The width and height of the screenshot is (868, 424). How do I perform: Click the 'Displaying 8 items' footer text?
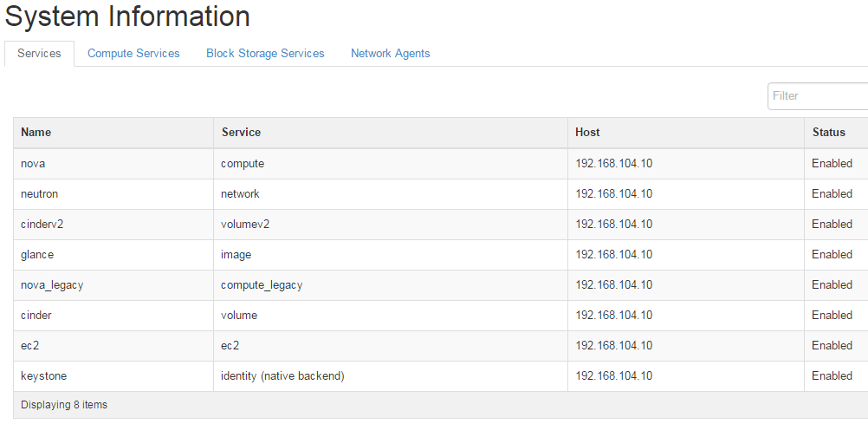click(x=64, y=405)
